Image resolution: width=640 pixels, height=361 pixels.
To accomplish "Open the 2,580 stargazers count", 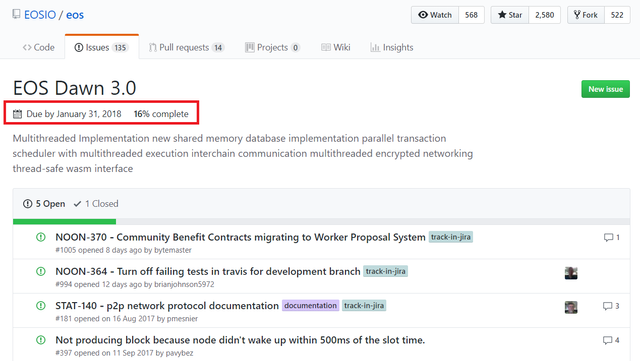I will (544, 15).
